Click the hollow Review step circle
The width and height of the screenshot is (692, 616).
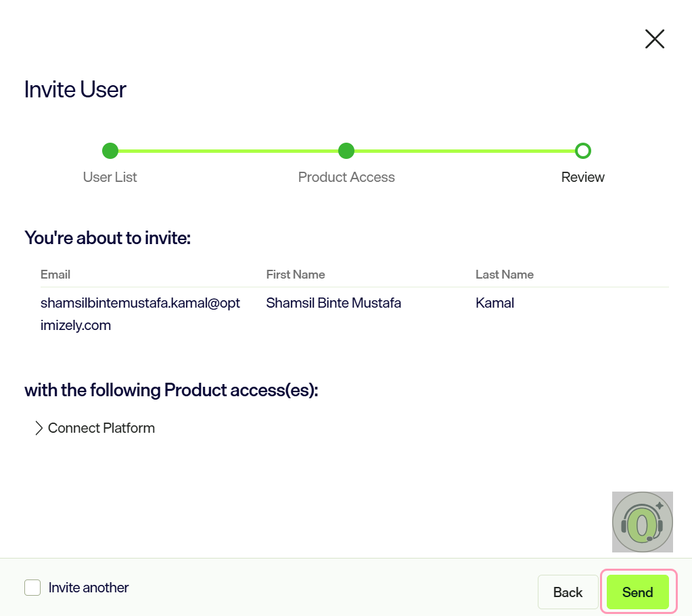pyautogui.click(x=583, y=151)
